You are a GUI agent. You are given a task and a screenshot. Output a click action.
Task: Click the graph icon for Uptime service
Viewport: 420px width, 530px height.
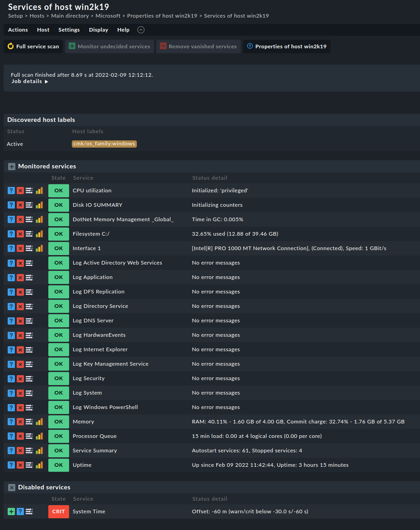click(39, 465)
